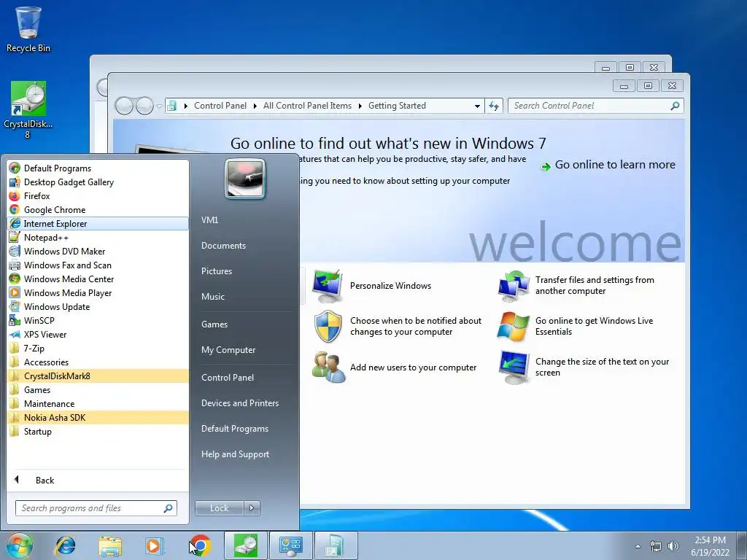Click Go online to learn more link
This screenshot has width=747, height=560.
[608, 165]
